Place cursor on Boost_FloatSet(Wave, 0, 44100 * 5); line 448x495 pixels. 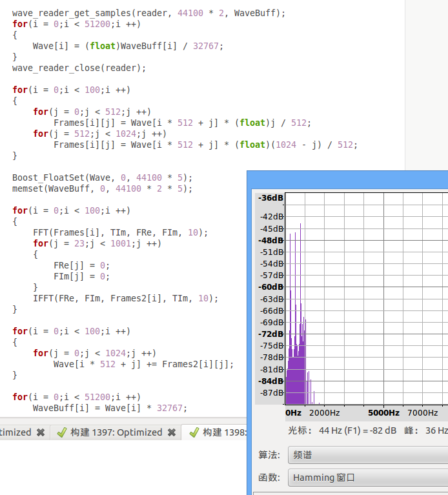click(x=102, y=177)
